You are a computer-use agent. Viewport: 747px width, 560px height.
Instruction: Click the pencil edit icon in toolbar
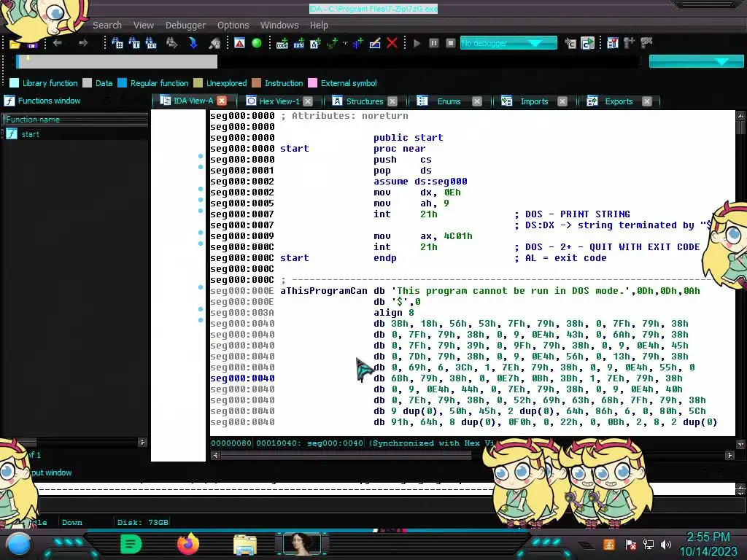coord(375,43)
